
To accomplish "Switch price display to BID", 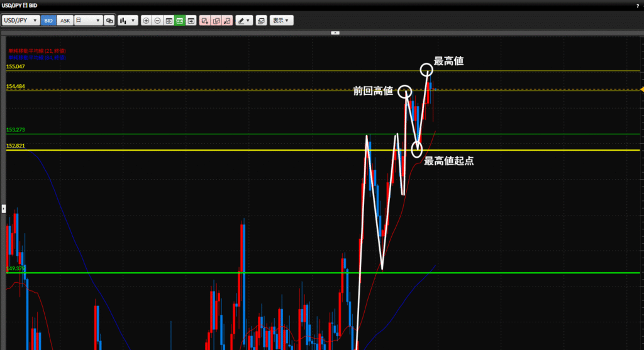I will point(48,20).
